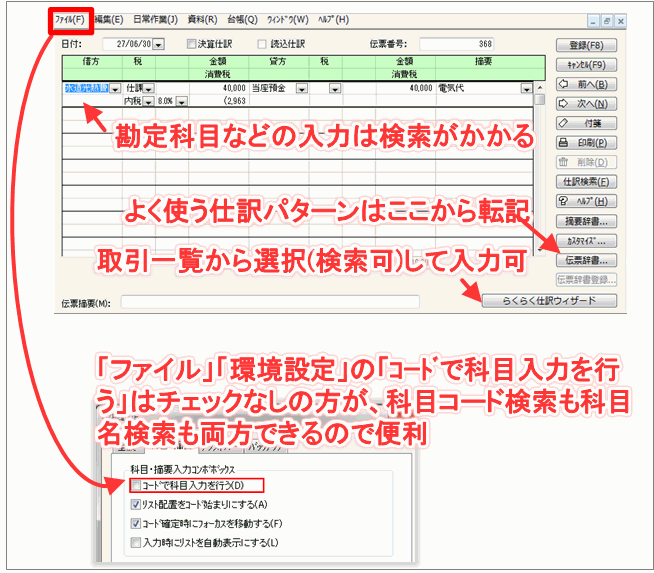The image size is (654, 573).
Task: Click the 貸方 column header
Action: tap(278, 62)
